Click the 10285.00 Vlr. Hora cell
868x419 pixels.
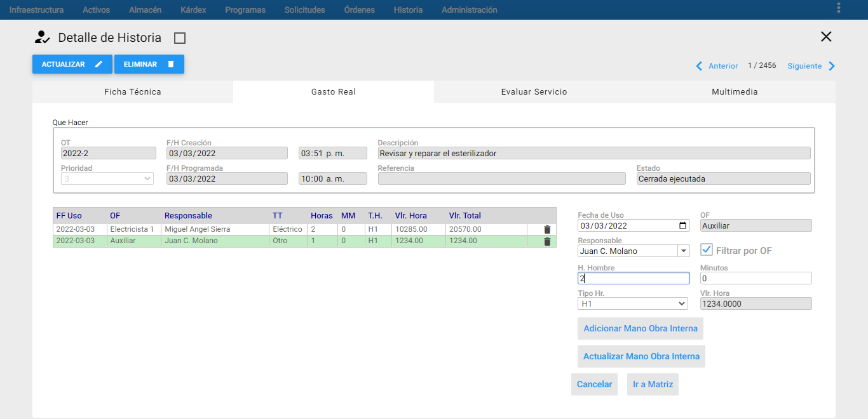[x=419, y=229]
